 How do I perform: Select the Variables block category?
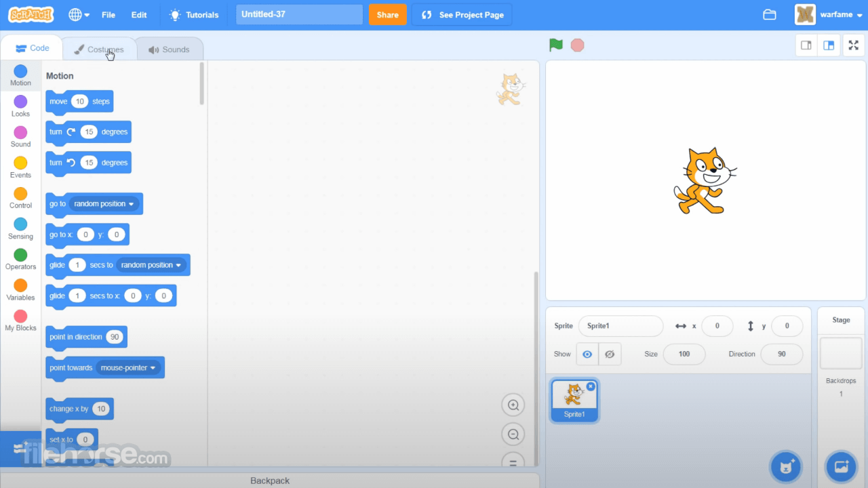20,290
